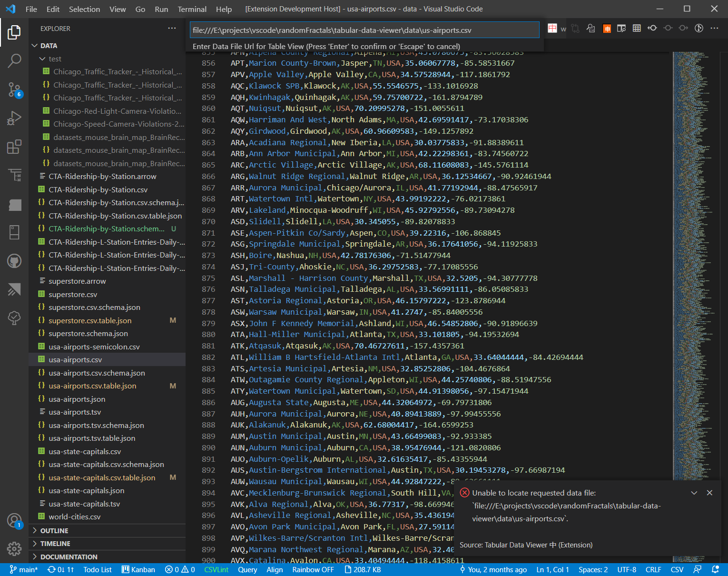Launch Table View with the grid icon
The image size is (728, 576).
637,28
